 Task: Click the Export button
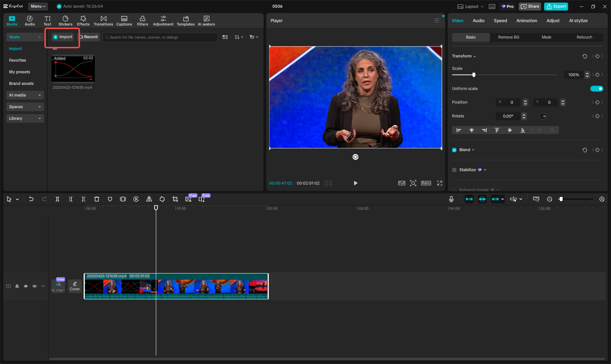coord(556,7)
